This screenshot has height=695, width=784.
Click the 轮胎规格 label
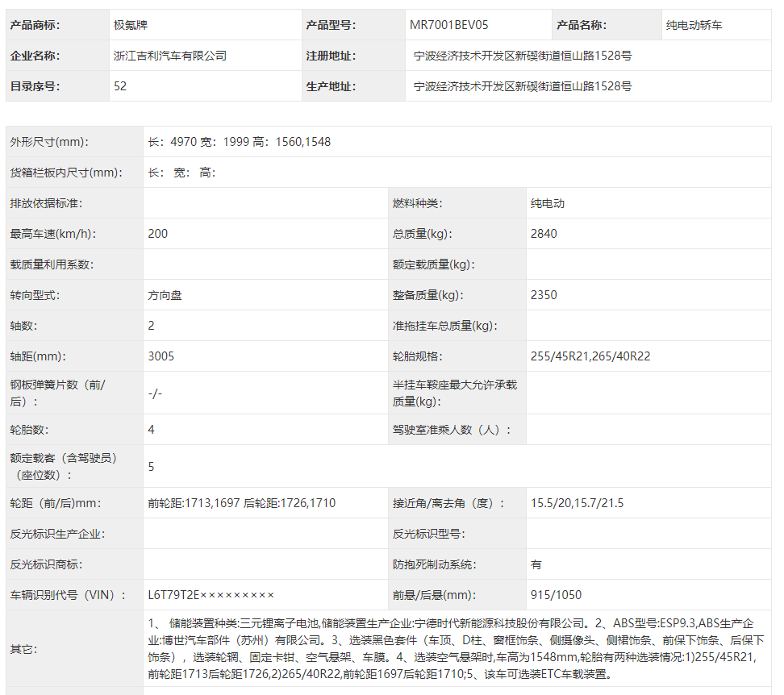click(x=418, y=356)
